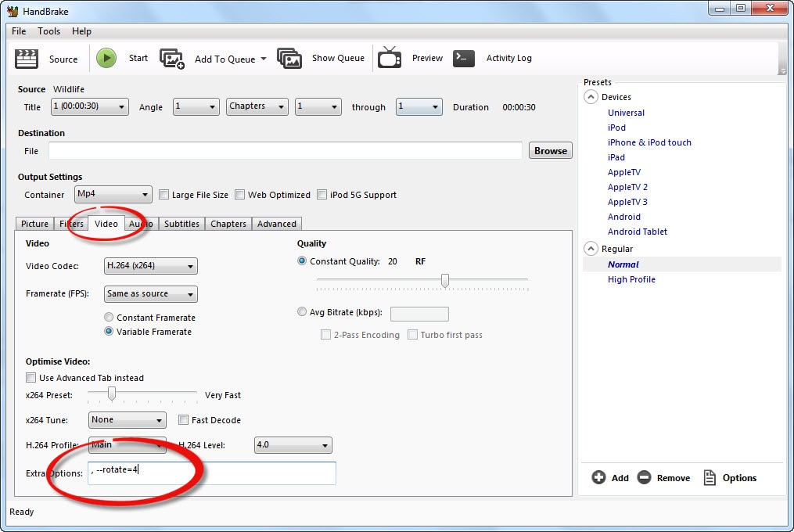Viewport: 794px width, 532px height.
Task: Open the through end chapter dropdown
Action: 419,107
